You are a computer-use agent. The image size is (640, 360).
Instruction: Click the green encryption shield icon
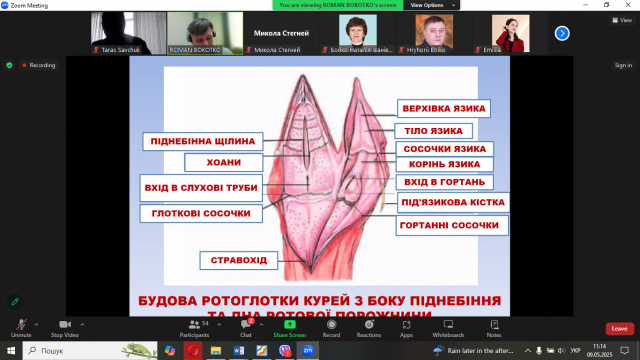point(9,65)
